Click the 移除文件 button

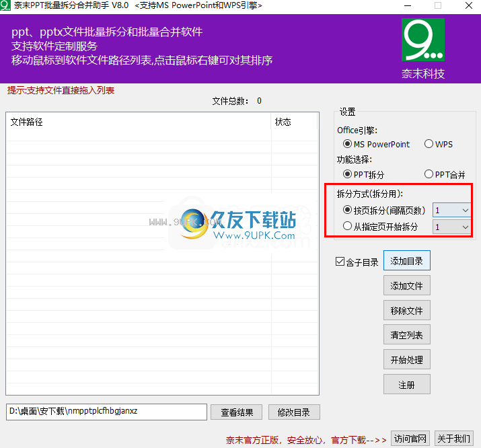tap(407, 310)
